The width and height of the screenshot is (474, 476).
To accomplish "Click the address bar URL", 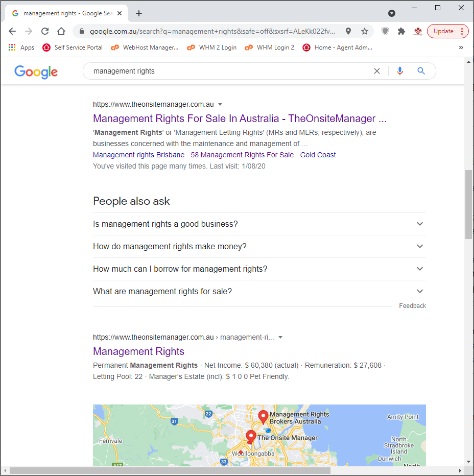I will click(x=212, y=31).
